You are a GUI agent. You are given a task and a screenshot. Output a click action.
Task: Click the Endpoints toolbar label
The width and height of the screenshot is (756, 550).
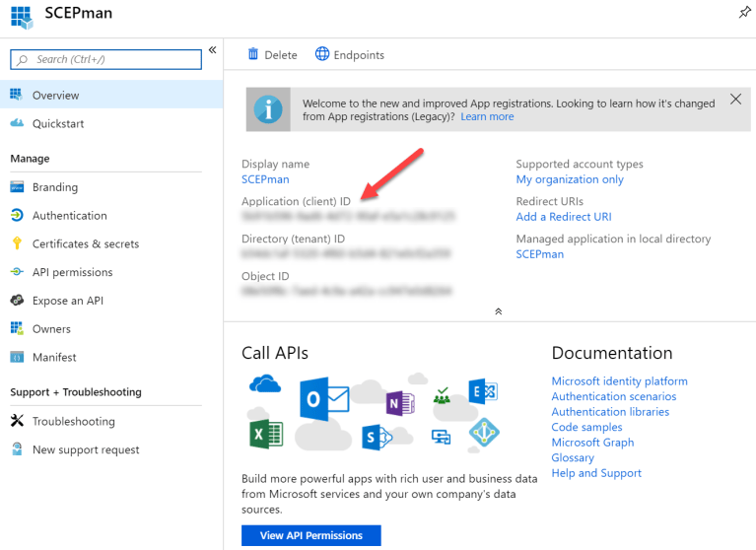359,55
